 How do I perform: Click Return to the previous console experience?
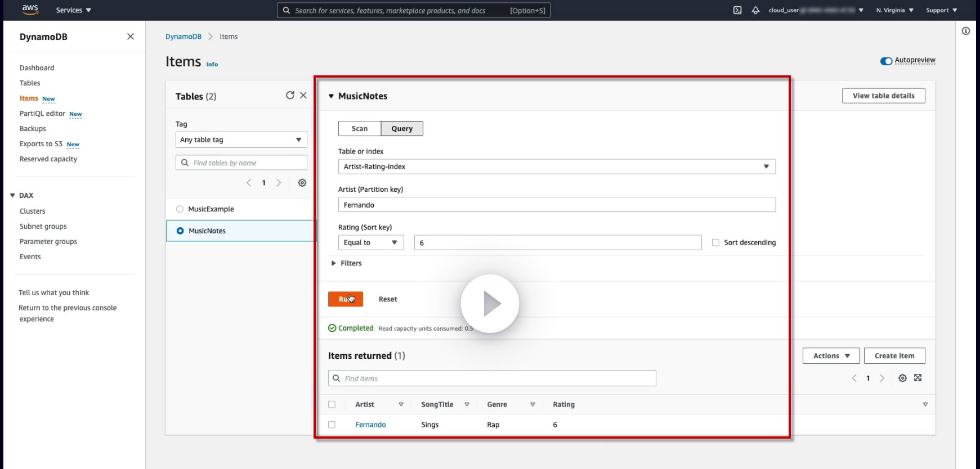tap(68, 313)
